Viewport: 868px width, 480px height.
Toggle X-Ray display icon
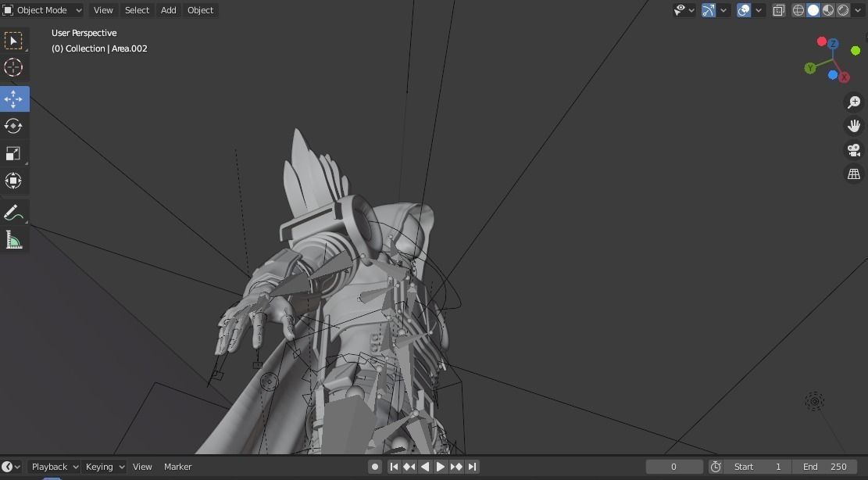pyautogui.click(x=778, y=10)
